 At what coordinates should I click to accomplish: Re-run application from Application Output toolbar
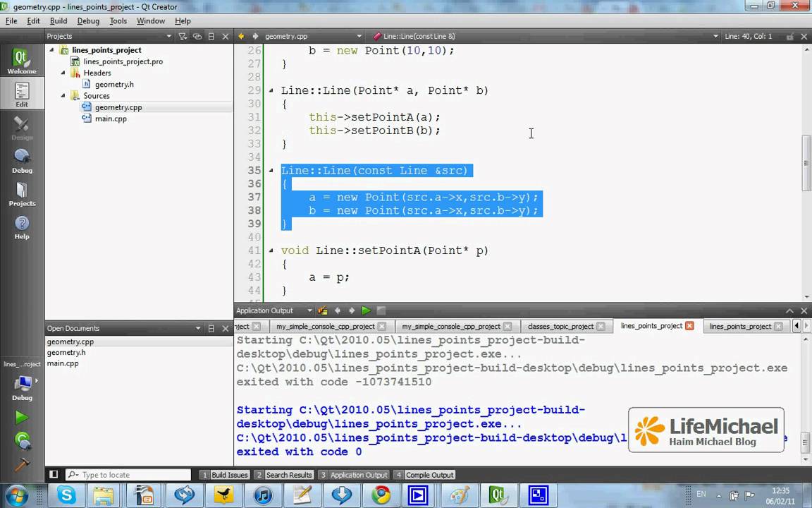(366, 310)
